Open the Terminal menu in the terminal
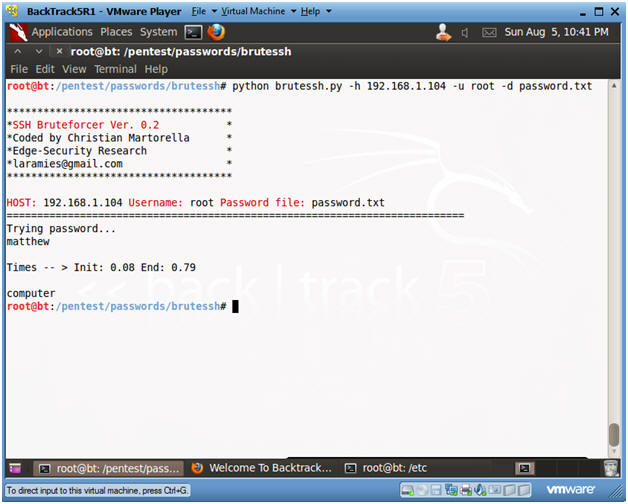Screen dimensions: 628x504 115,69
